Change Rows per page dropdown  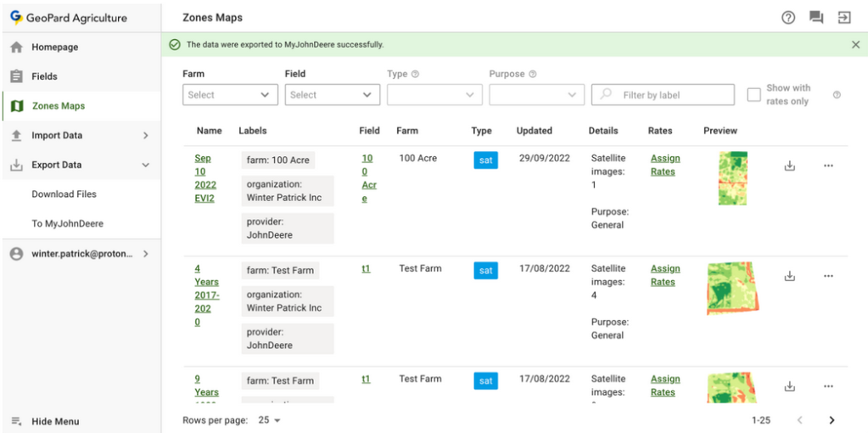[x=270, y=420]
